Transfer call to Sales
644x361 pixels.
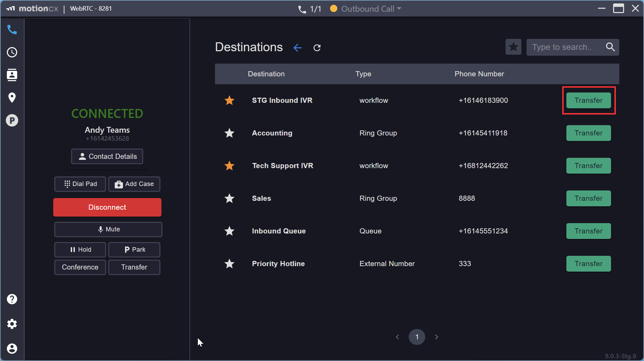pyautogui.click(x=588, y=198)
